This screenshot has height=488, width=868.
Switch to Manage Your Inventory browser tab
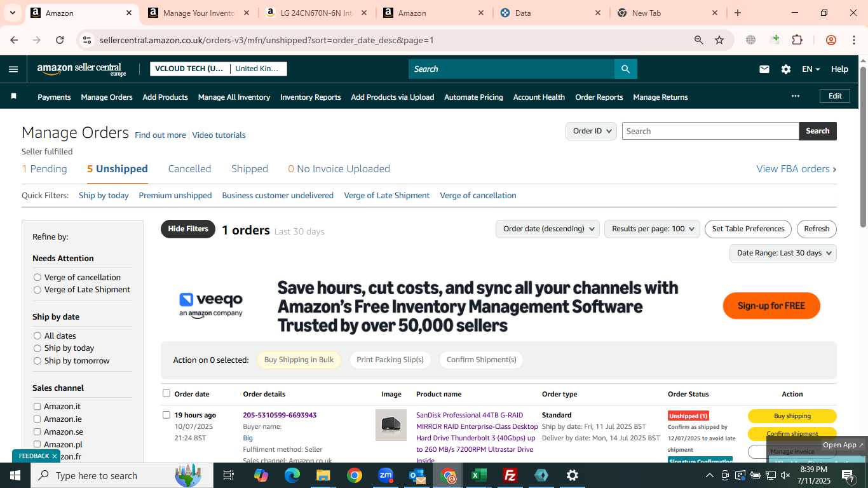198,13
